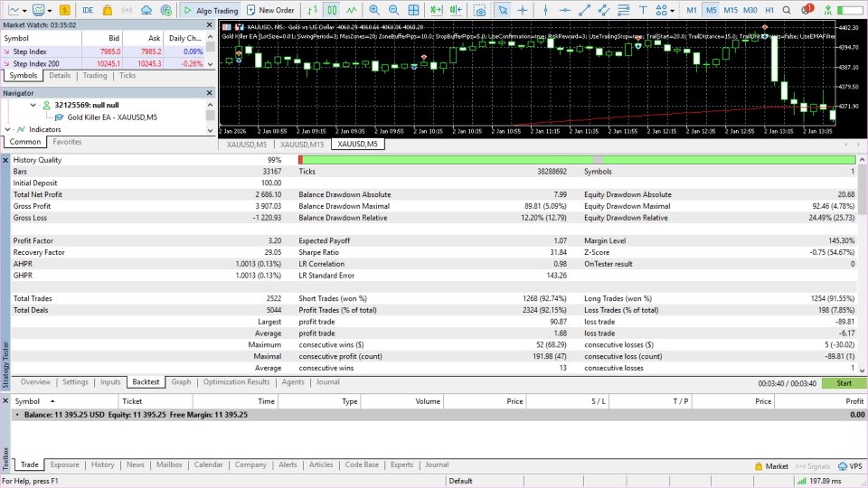This screenshot has height=488, width=868.
Task: Open the History tab in Toolbox
Action: [x=102, y=465]
